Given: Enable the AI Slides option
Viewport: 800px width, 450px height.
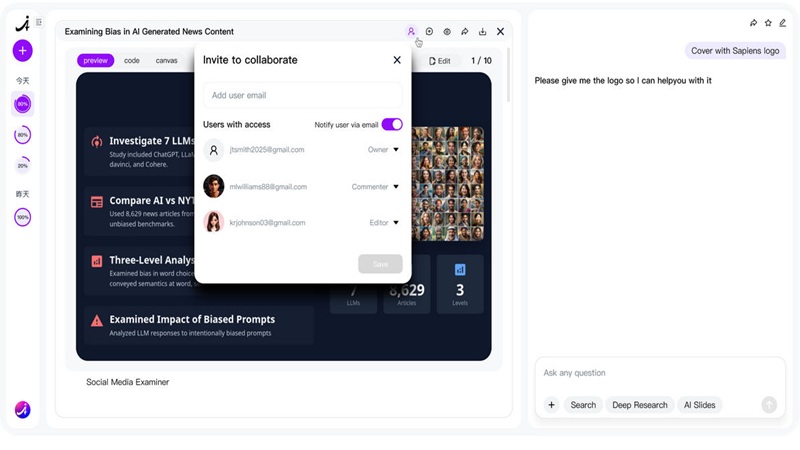Looking at the screenshot, I should pos(699,405).
